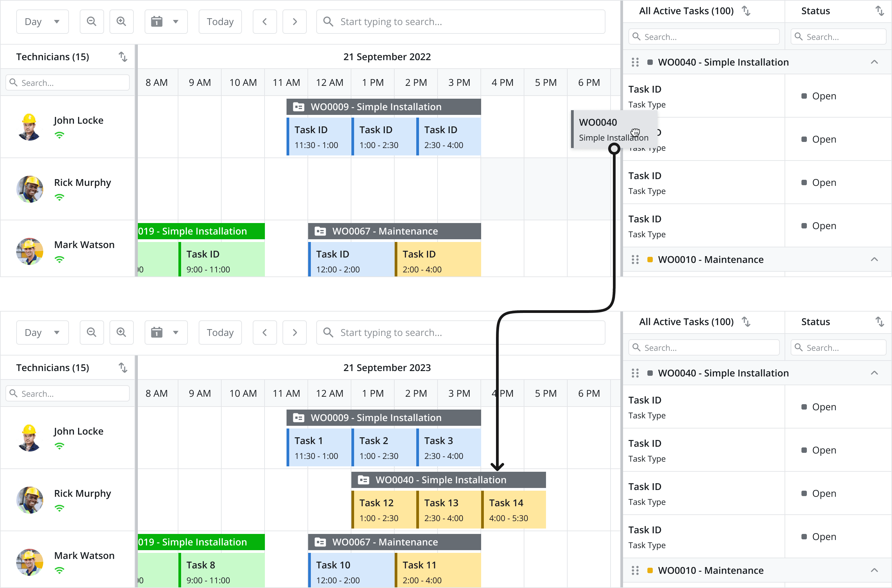Viewport: 892px width, 588px height.
Task: Focus tasks search field in top panel
Action: (x=704, y=37)
